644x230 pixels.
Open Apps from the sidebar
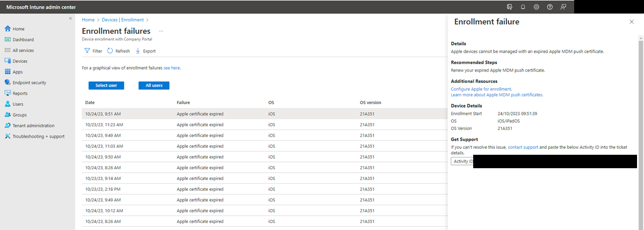click(x=17, y=72)
